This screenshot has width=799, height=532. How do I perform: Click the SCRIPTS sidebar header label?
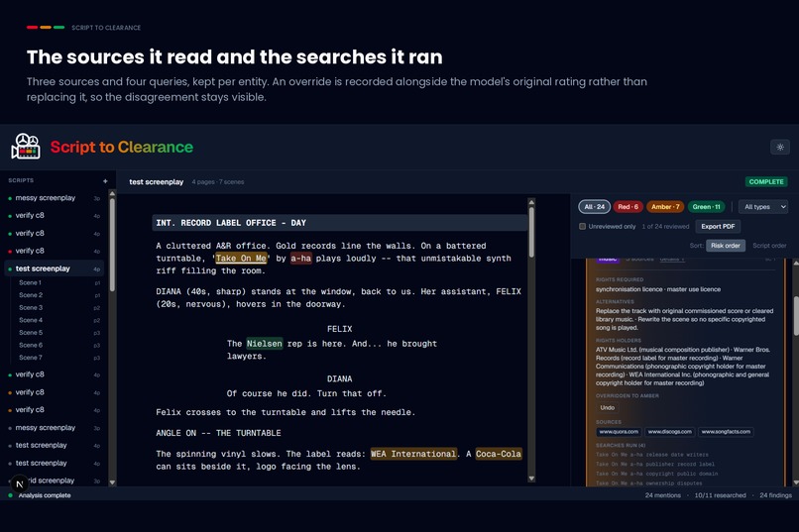[x=21, y=180]
